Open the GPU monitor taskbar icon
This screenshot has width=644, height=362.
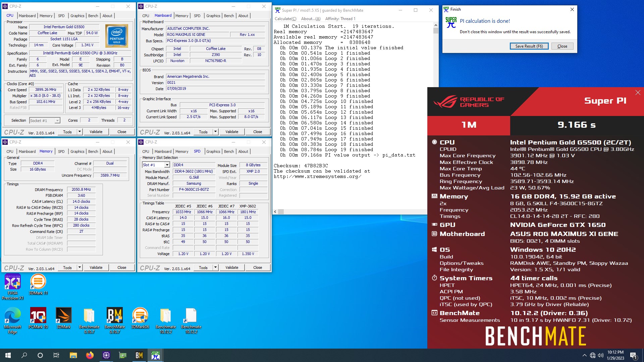tap(123, 355)
